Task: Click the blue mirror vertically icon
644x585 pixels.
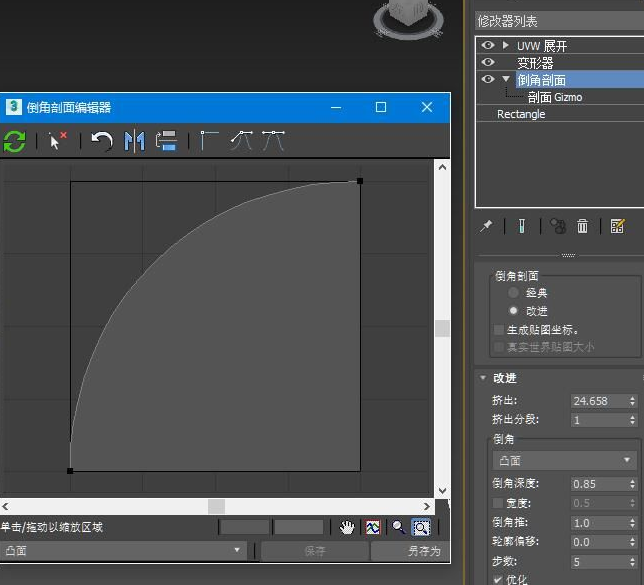Action: click(x=166, y=141)
